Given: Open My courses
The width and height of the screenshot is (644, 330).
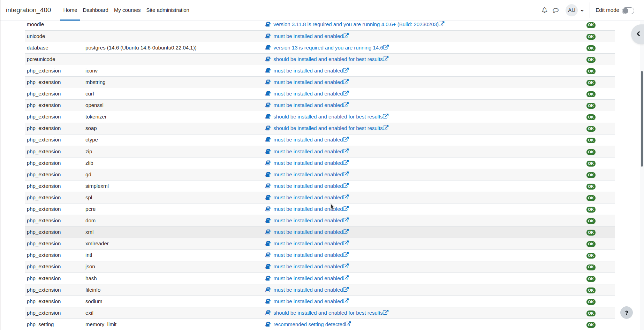Looking at the screenshot, I should 127,10.
